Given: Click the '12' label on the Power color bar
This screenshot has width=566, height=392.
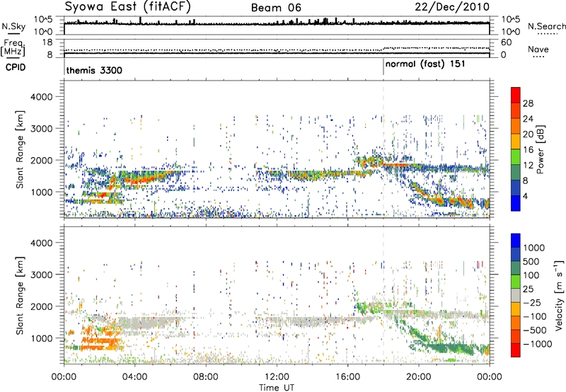Looking at the screenshot, I should click(x=528, y=166).
